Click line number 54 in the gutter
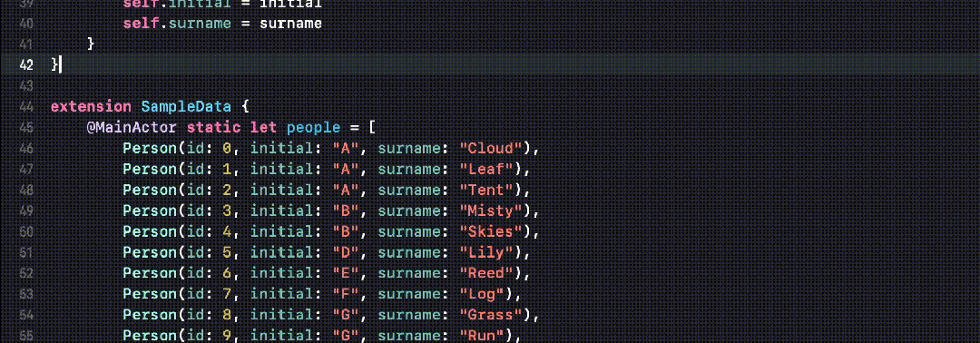The width and height of the screenshot is (980, 343). [26, 315]
